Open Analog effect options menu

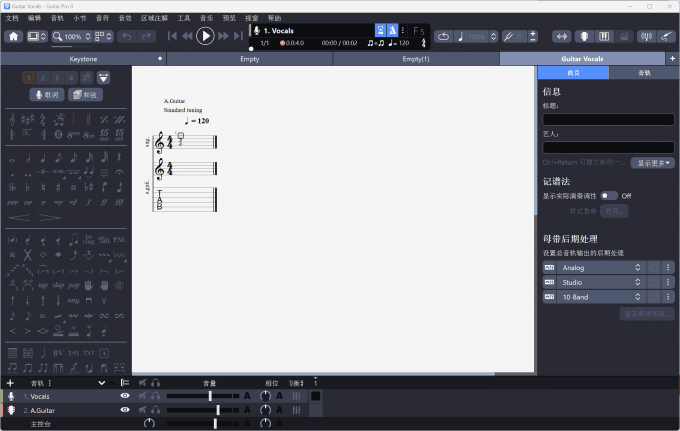click(668, 268)
